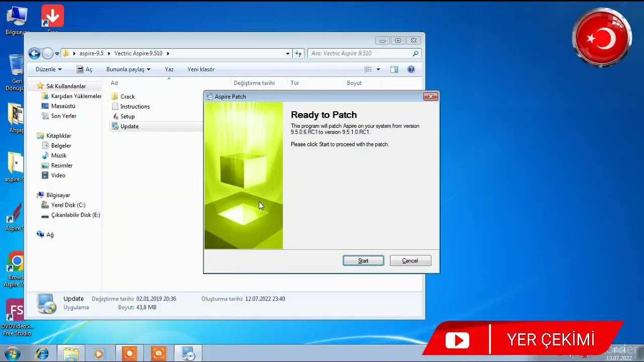The height and width of the screenshot is (362, 644).
Task: Sort by the Tür column header
Action: pos(295,83)
